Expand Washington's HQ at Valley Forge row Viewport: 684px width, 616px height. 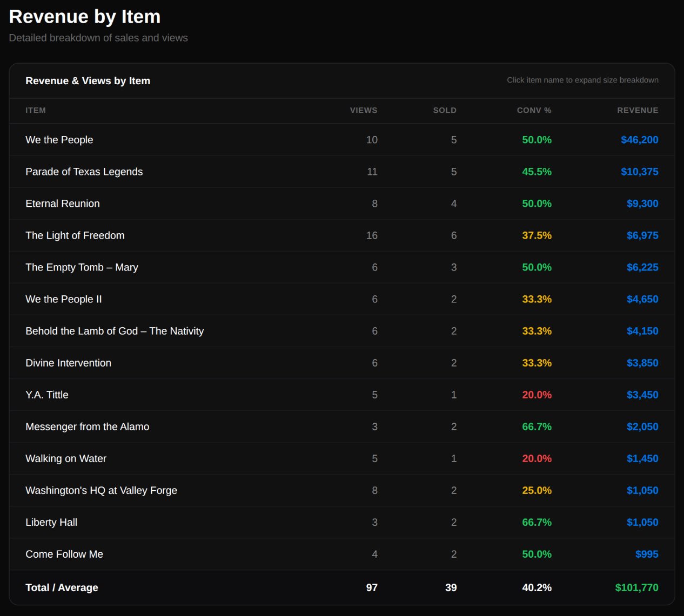[x=101, y=490]
